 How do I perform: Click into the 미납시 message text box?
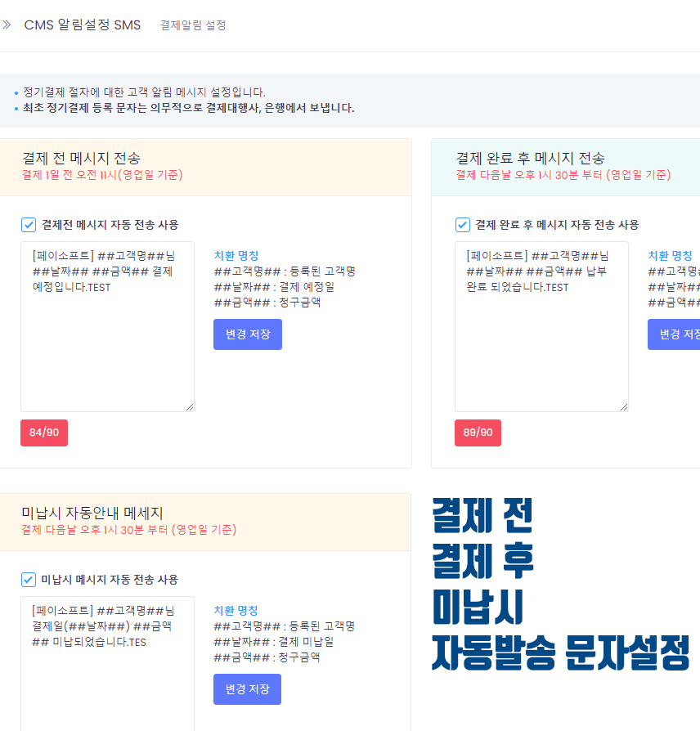(x=107, y=664)
